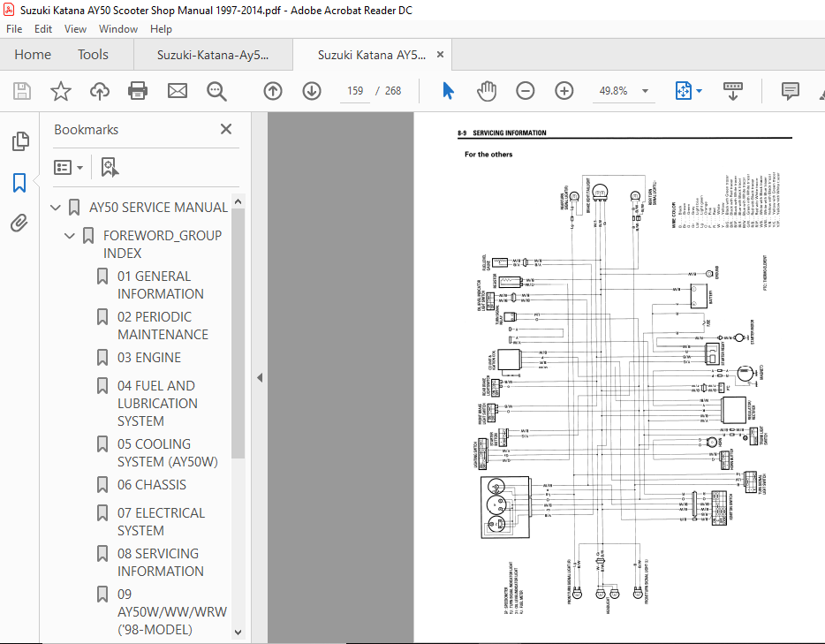Image resolution: width=825 pixels, height=644 pixels.
Task: Collapse AY50 SERVICE MANUAL bookmark
Action: pos(56,208)
